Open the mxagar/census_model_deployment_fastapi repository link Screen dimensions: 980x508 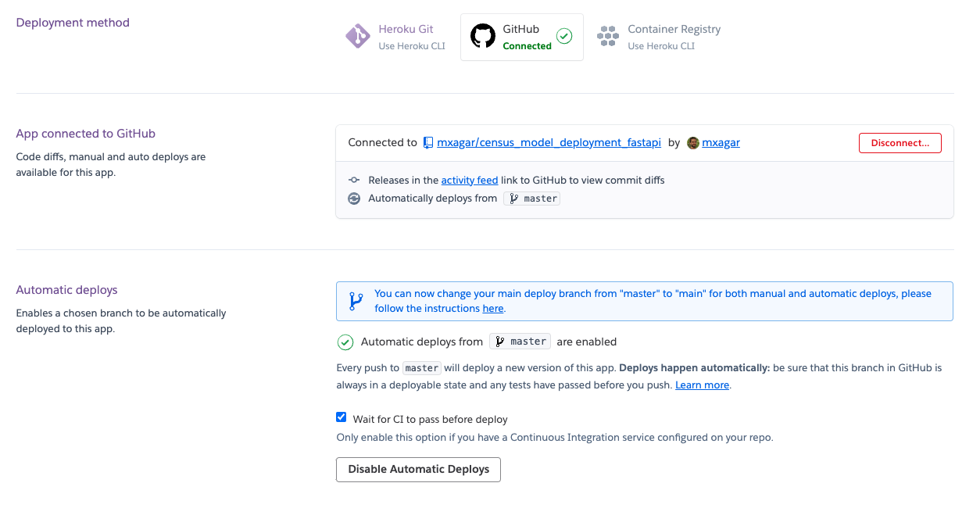pos(549,142)
